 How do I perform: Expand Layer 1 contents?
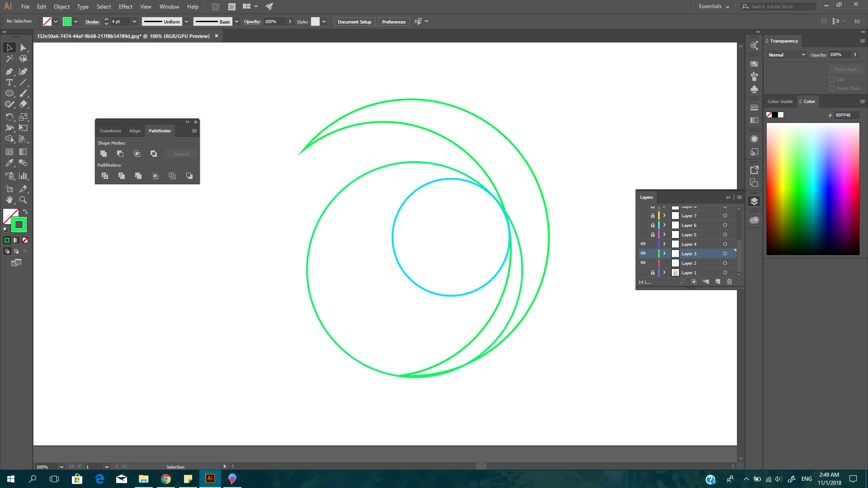pyautogui.click(x=664, y=272)
